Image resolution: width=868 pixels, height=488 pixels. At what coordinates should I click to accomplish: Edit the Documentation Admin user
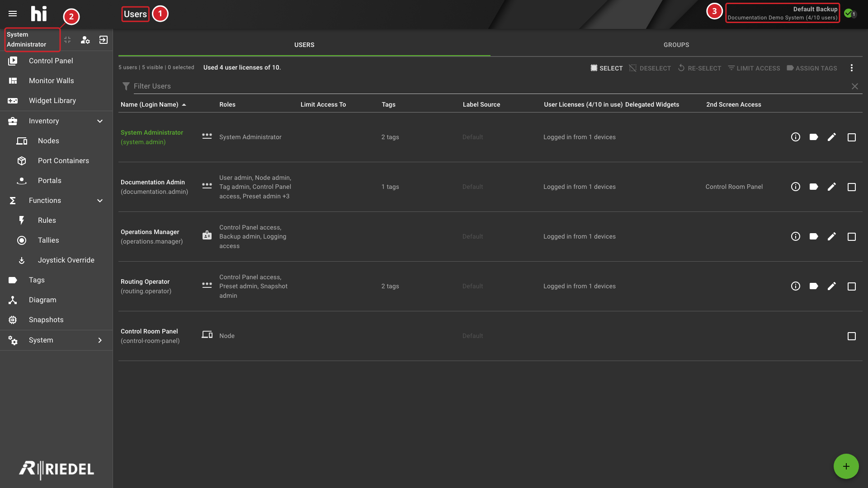pyautogui.click(x=832, y=187)
